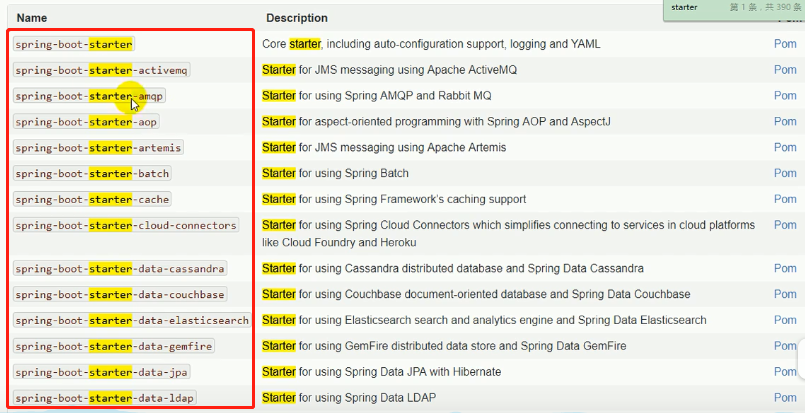The width and height of the screenshot is (805, 413).
Task: Open the Pom link for spring-boot-starter
Action: pos(785,44)
